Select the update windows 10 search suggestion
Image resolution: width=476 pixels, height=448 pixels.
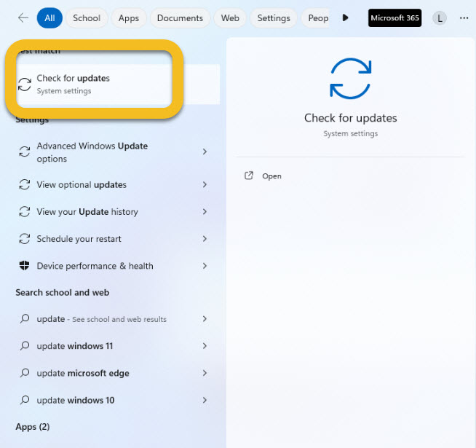click(x=76, y=400)
